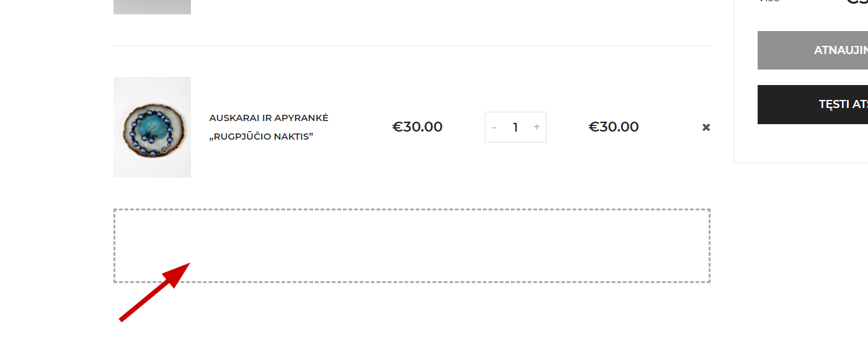Click inside the dashed empty placeholder box
Viewport: 868px width, 342px height.
coord(412,246)
